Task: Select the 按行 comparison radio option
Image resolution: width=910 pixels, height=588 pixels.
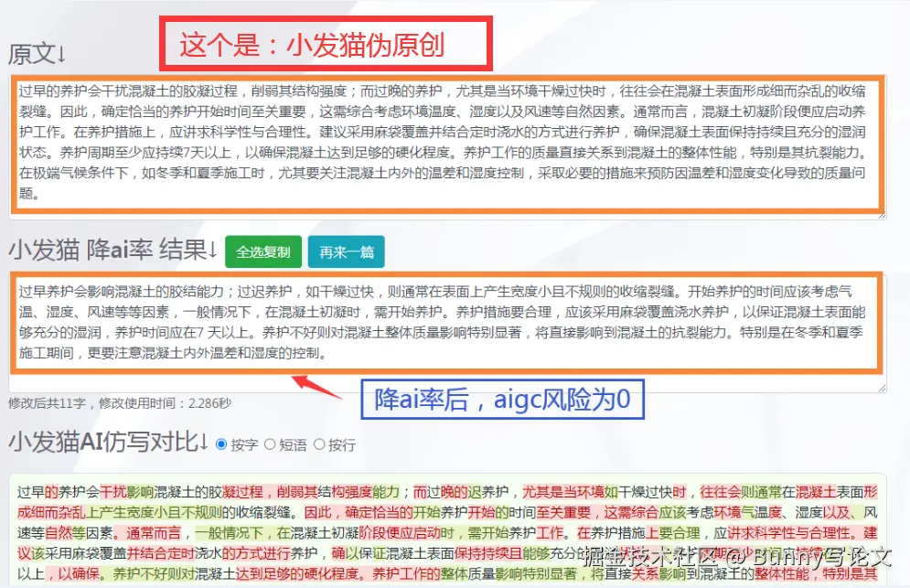Action: point(318,444)
